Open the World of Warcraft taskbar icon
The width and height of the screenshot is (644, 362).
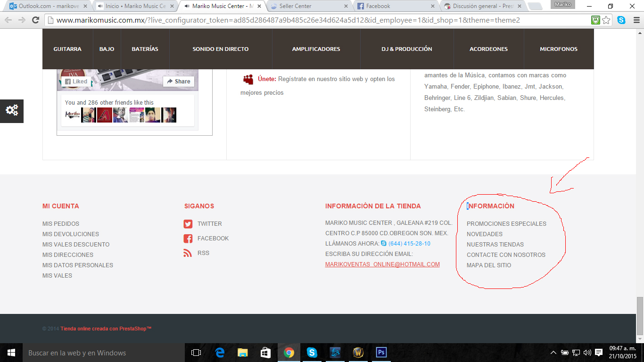pos(358,353)
